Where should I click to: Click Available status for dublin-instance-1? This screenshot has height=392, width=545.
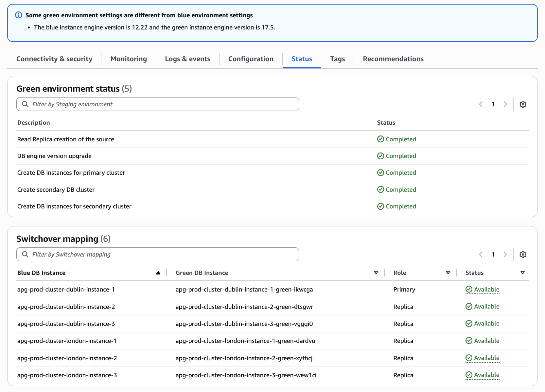(486, 289)
